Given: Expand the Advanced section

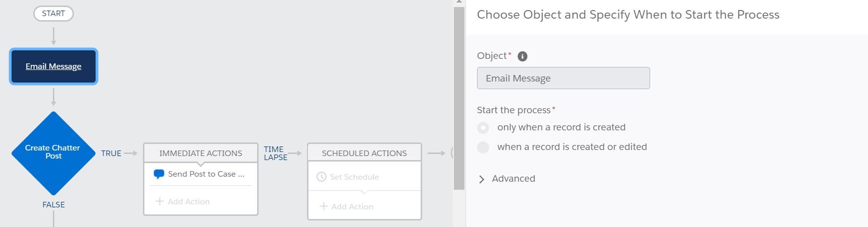Looking at the screenshot, I should pyautogui.click(x=482, y=179).
